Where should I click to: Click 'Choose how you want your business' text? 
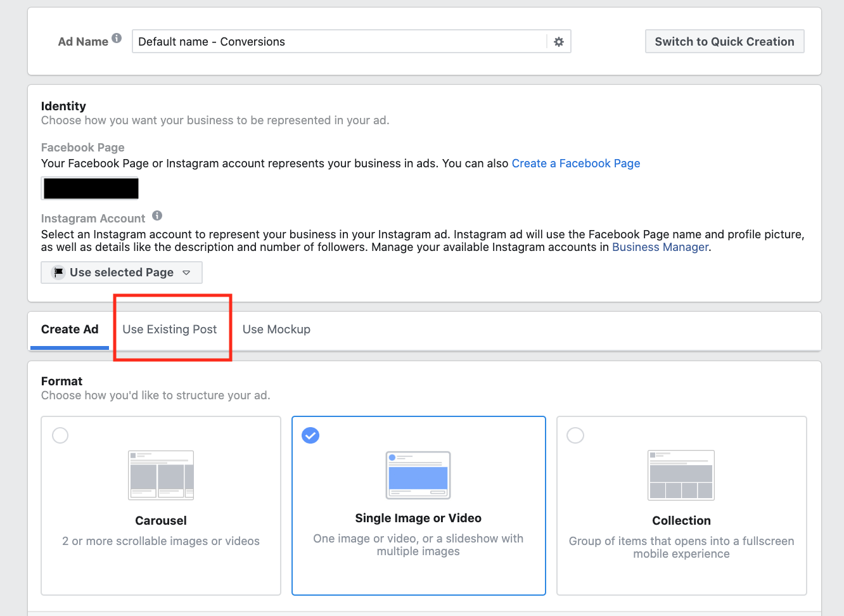(x=215, y=120)
